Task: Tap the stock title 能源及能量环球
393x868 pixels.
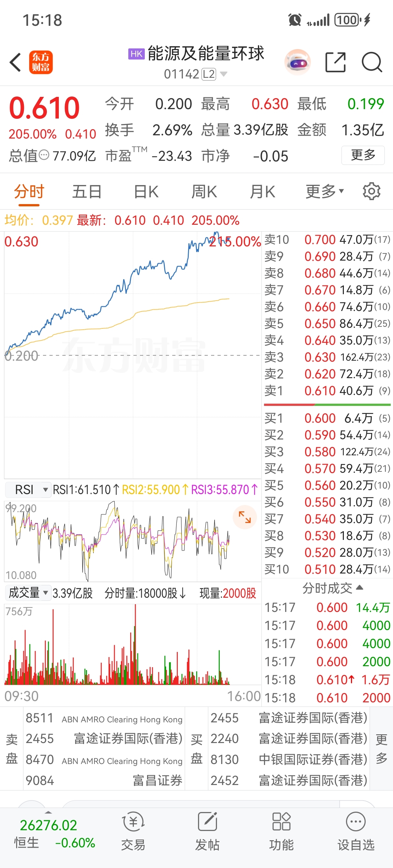Action: (206, 53)
